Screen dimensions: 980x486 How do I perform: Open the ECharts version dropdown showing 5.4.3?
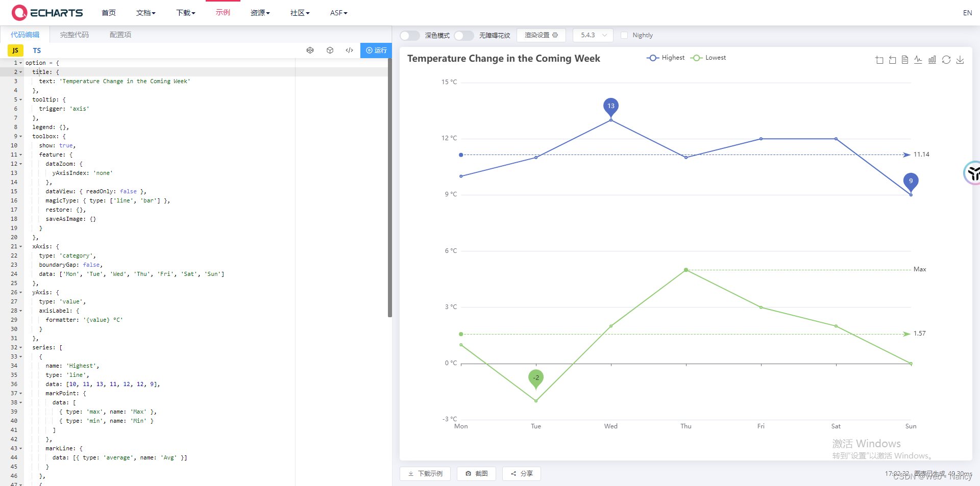(x=593, y=35)
